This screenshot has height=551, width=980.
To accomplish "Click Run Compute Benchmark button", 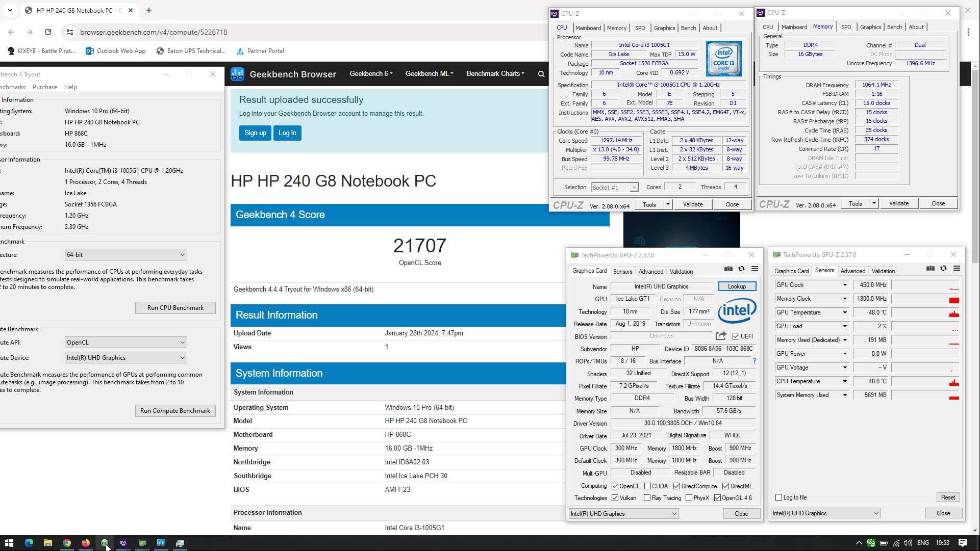I will point(175,411).
